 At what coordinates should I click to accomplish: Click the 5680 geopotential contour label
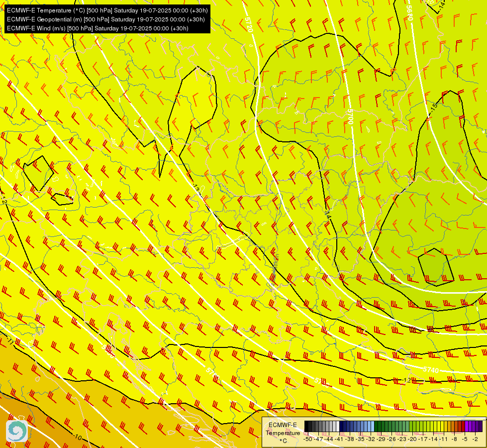tap(410, 13)
